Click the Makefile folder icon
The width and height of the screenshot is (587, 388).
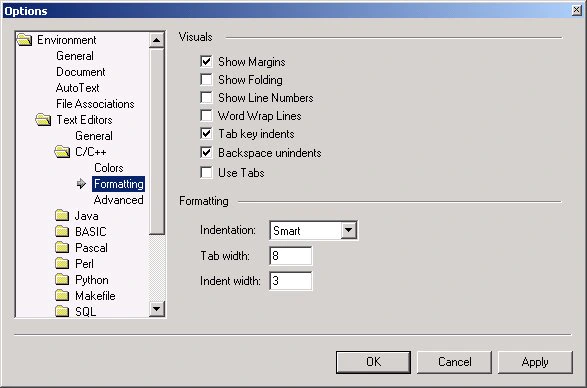point(62,296)
